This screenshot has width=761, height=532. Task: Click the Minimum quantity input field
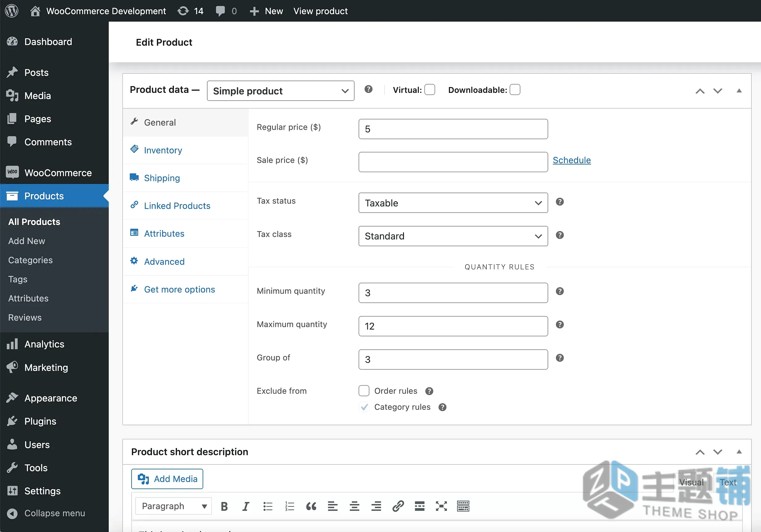click(x=453, y=293)
